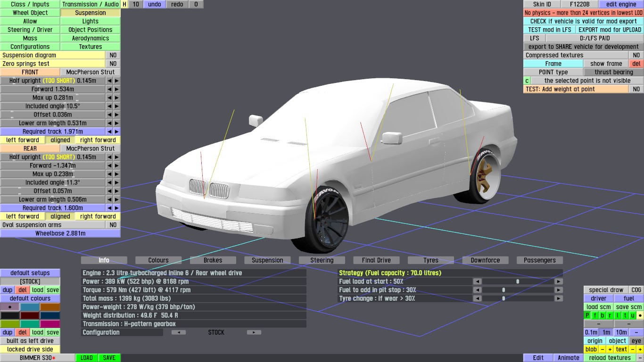The width and height of the screenshot is (644, 362).
Task: Increase front Lower arm length 0.531m
Action: click(116, 123)
